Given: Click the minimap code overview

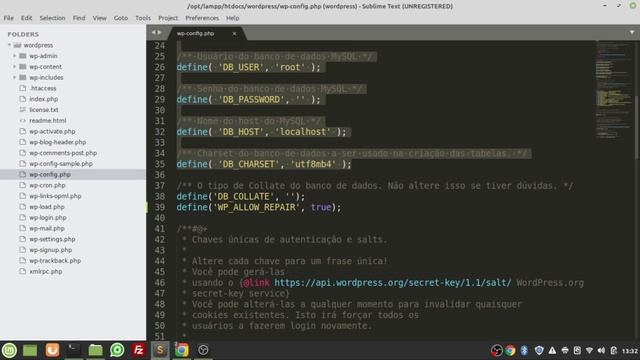Looking at the screenshot, I should (x=614, y=90).
